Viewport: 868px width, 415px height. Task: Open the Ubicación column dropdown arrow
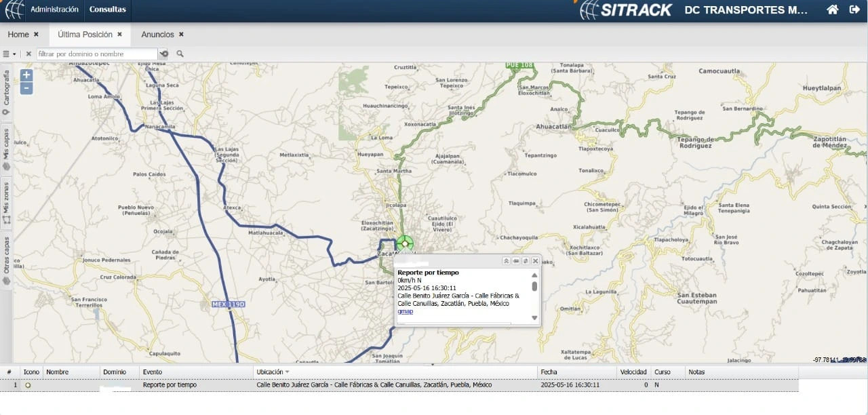(287, 372)
